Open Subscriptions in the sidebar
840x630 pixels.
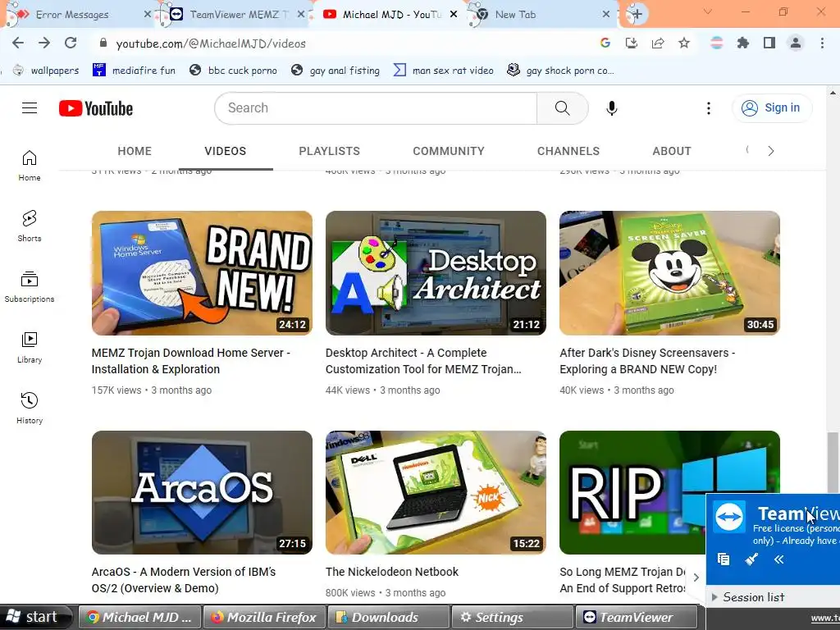[x=30, y=287]
